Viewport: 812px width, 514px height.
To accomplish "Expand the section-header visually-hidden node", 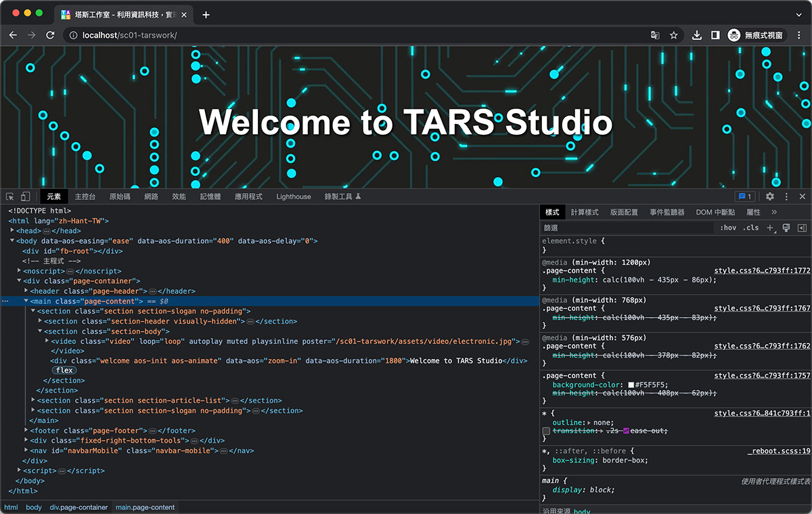I will 40,321.
